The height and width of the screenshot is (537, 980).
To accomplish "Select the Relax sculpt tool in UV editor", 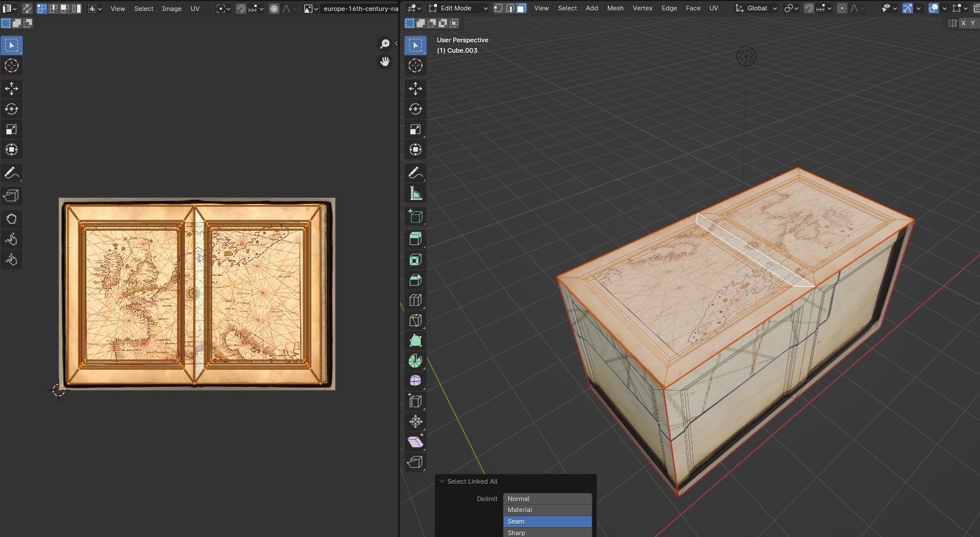I will point(11,239).
